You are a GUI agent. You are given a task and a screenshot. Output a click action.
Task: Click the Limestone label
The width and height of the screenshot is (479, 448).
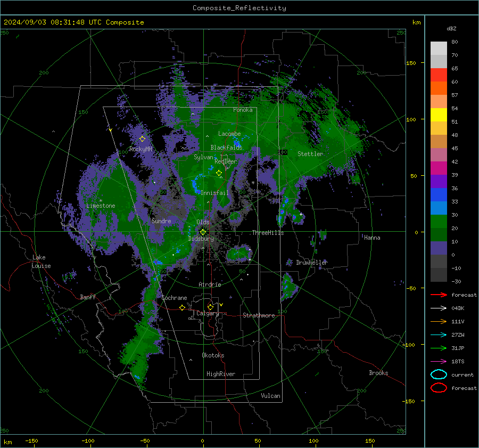click(x=101, y=206)
